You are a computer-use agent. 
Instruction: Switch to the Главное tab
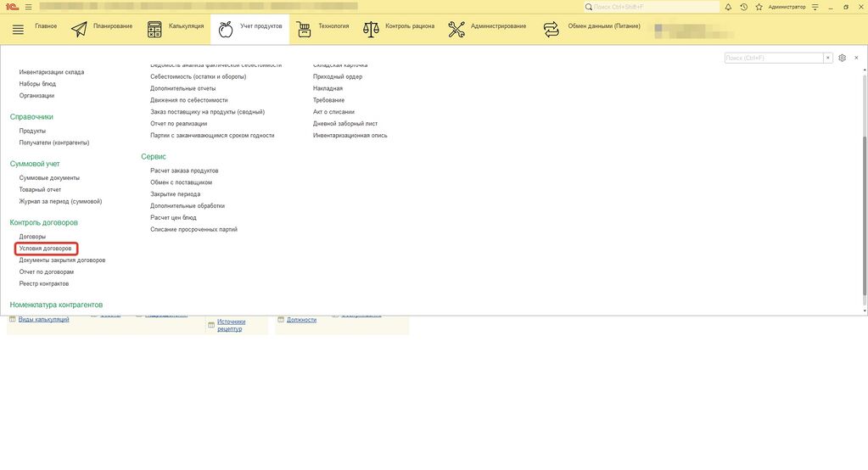(46, 26)
